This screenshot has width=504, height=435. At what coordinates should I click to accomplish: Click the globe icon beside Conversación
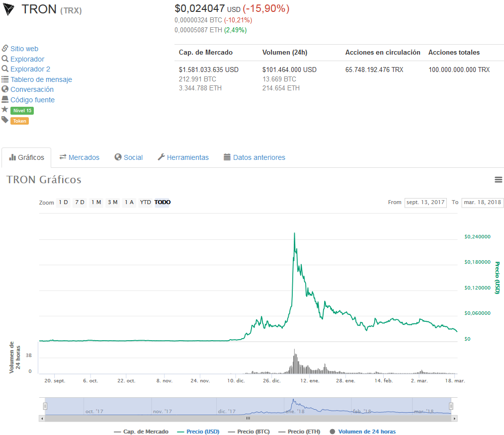[x=5, y=89]
